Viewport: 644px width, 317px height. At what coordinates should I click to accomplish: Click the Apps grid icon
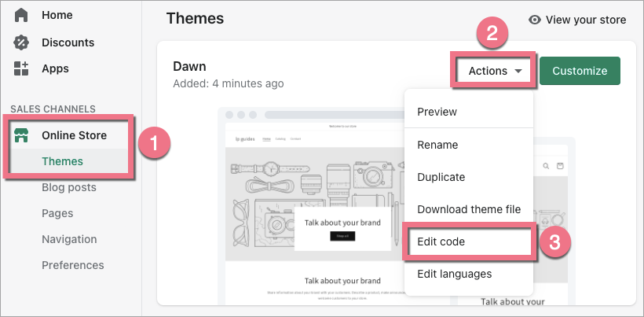point(21,68)
